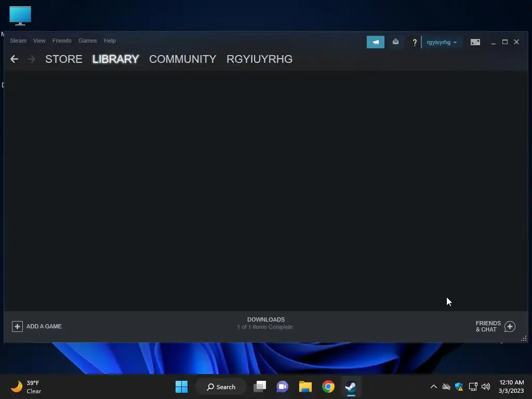Expand the rgyiuyrhg account dropdown
Screen dimensions: 532x399
[442, 43]
